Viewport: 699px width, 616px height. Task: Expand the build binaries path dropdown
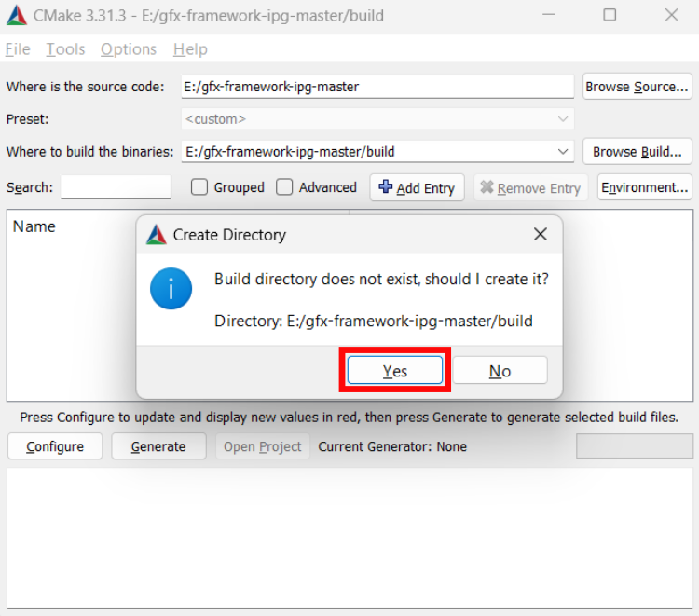(563, 151)
